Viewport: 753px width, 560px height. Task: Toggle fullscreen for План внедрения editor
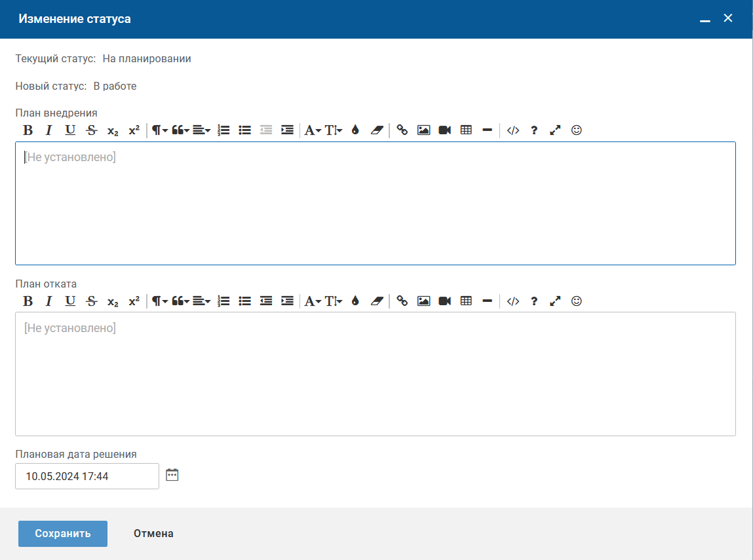555,130
